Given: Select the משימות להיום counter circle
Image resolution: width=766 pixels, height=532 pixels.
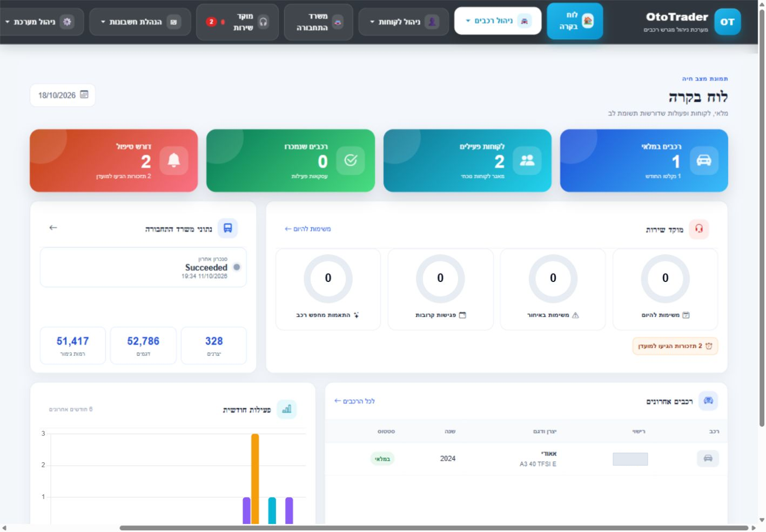Looking at the screenshot, I should coord(665,278).
